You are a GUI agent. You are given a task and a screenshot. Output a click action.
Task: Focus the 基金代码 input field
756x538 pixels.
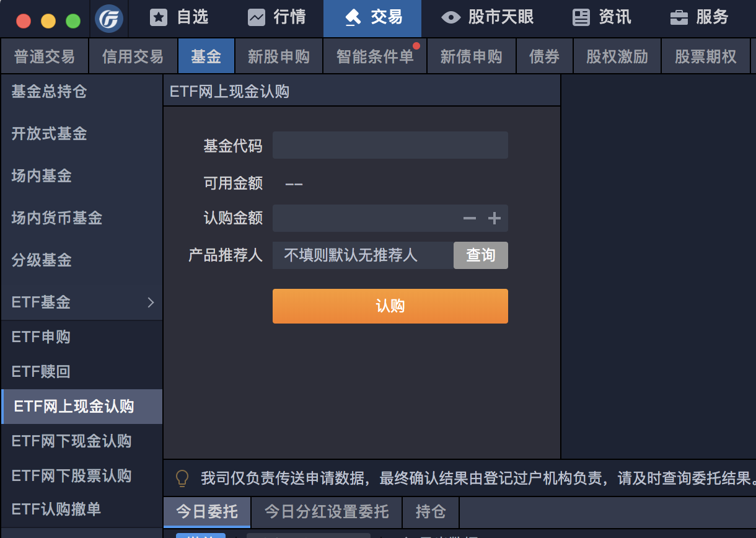coord(390,145)
